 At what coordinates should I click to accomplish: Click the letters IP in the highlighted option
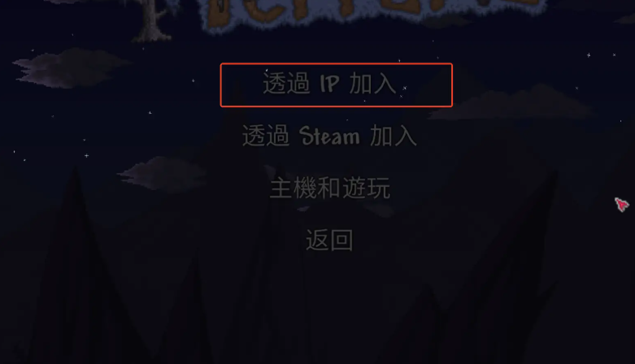tap(329, 84)
